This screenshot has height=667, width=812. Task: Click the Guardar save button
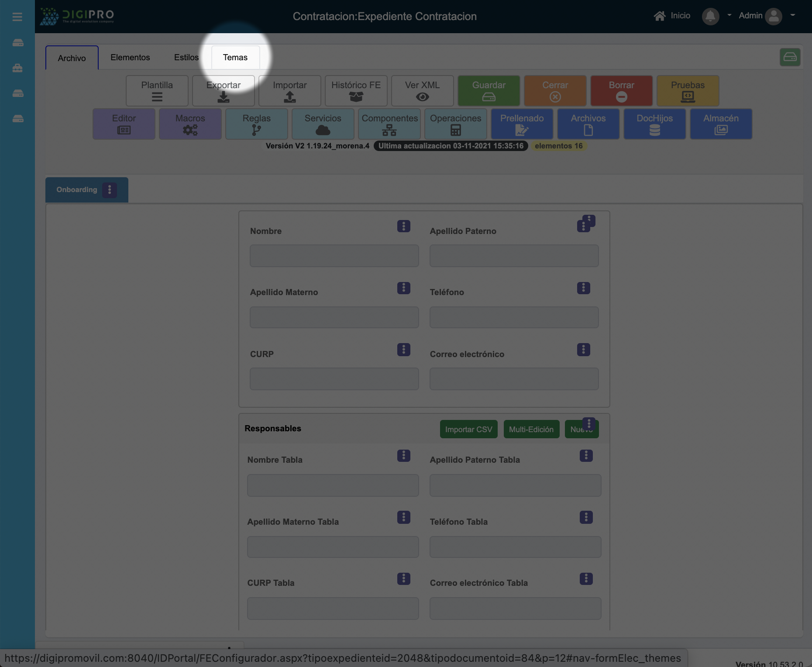tap(489, 91)
